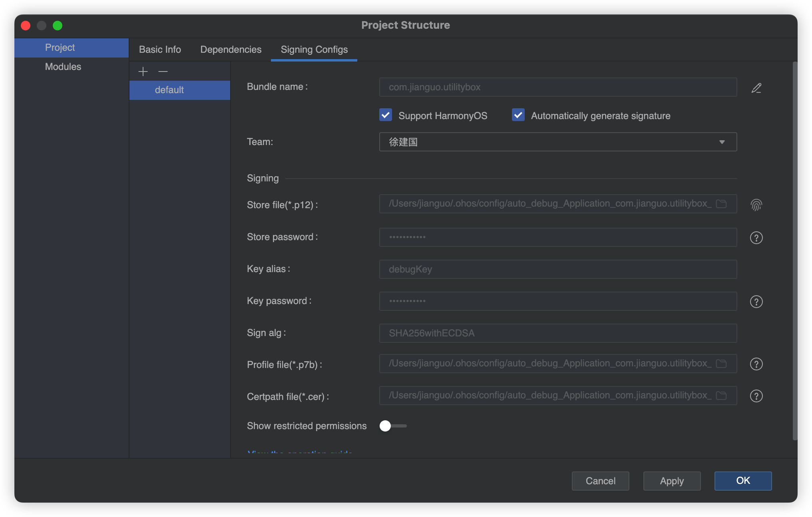Image resolution: width=812 pixels, height=517 pixels.
Task: Click the help icon next to Store password
Action: pyautogui.click(x=756, y=236)
